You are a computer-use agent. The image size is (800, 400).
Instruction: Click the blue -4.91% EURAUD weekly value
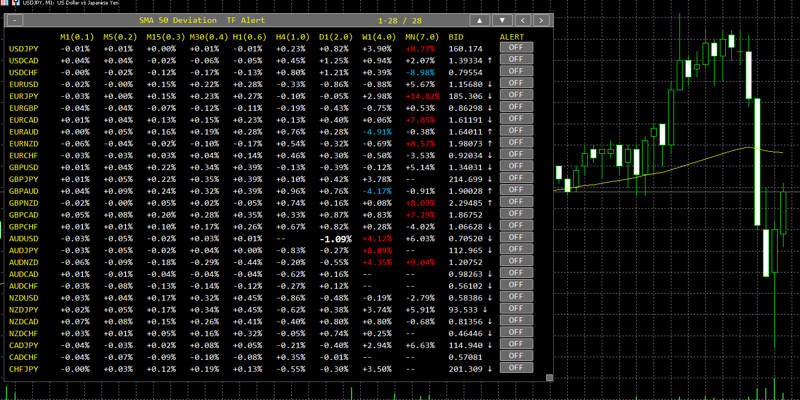click(377, 132)
